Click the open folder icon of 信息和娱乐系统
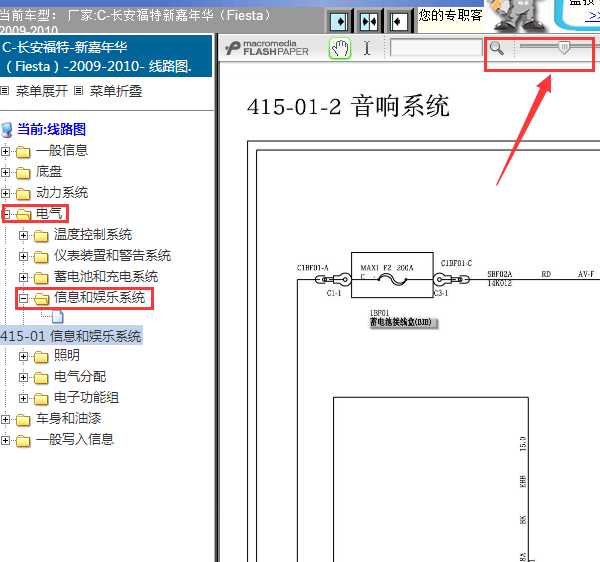Image resolution: width=600 pixels, height=562 pixels. point(42,299)
